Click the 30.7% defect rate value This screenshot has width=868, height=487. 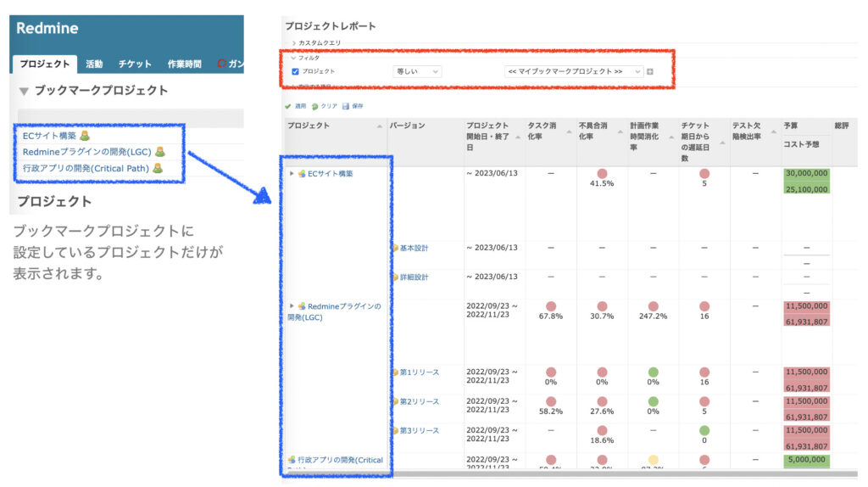click(x=602, y=316)
